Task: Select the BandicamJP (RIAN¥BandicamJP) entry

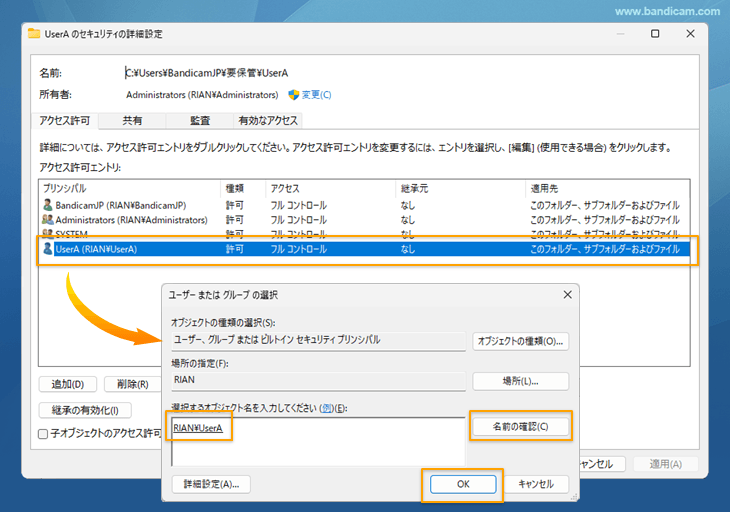Action: pyautogui.click(x=364, y=205)
